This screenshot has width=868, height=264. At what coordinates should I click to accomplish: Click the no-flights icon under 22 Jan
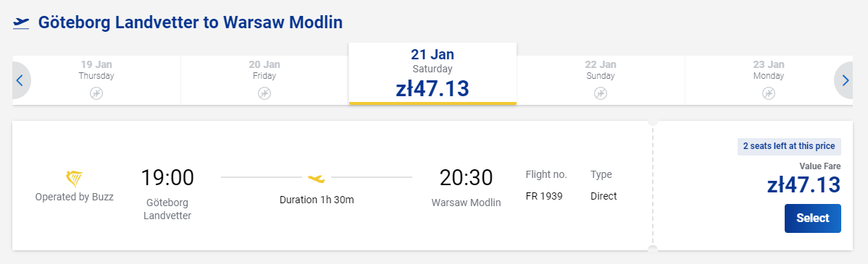[601, 93]
